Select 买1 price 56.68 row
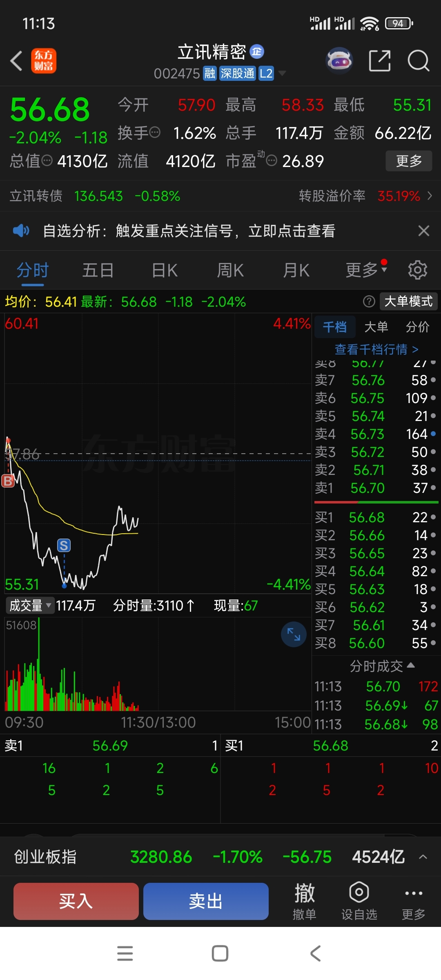441x980 pixels. [376, 517]
